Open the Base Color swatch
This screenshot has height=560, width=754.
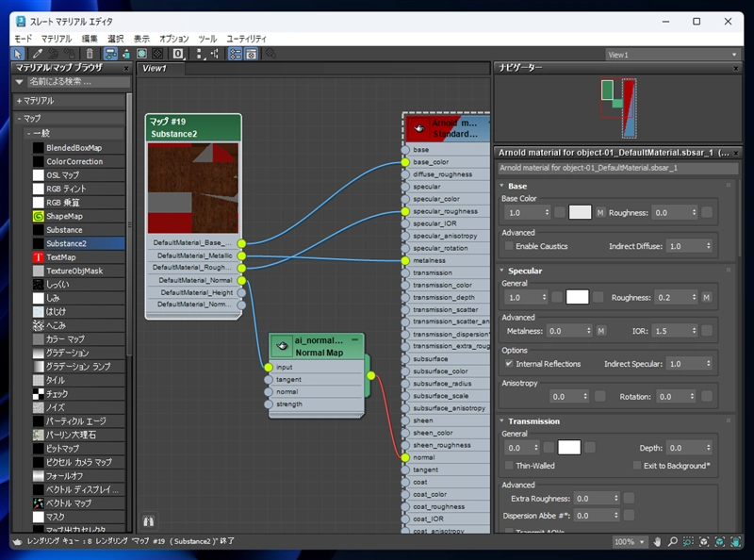tap(580, 213)
